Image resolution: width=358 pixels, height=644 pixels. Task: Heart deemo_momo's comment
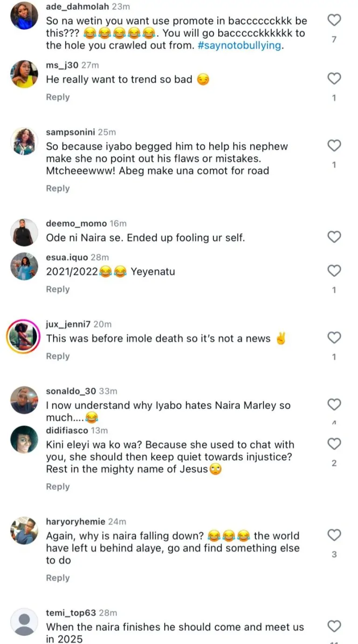[x=334, y=237]
